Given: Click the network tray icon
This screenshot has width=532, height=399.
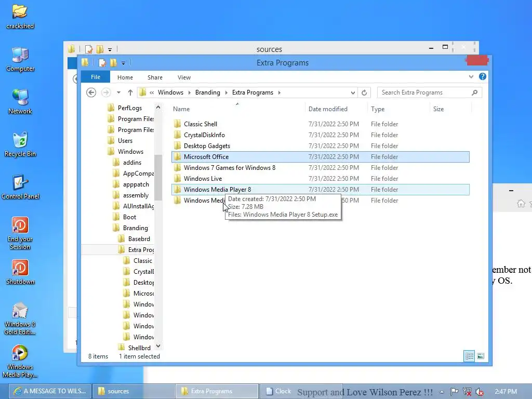Looking at the screenshot, I should [467, 392].
